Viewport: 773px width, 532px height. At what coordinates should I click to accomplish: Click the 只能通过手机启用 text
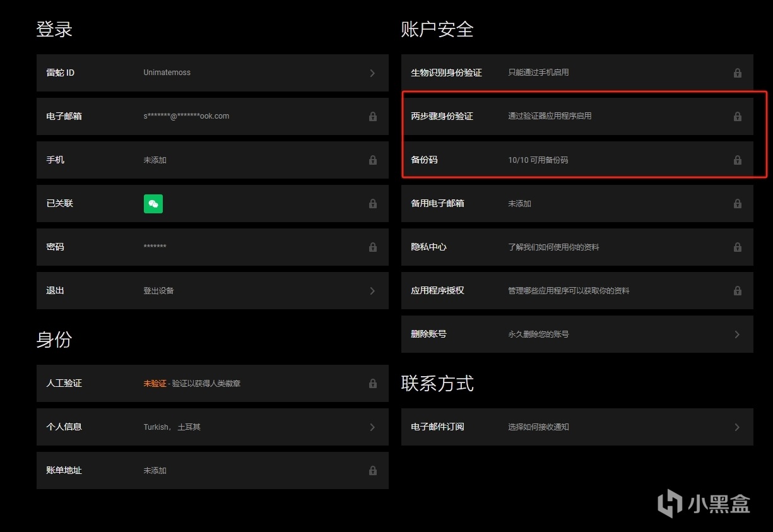tap(538, 73)
